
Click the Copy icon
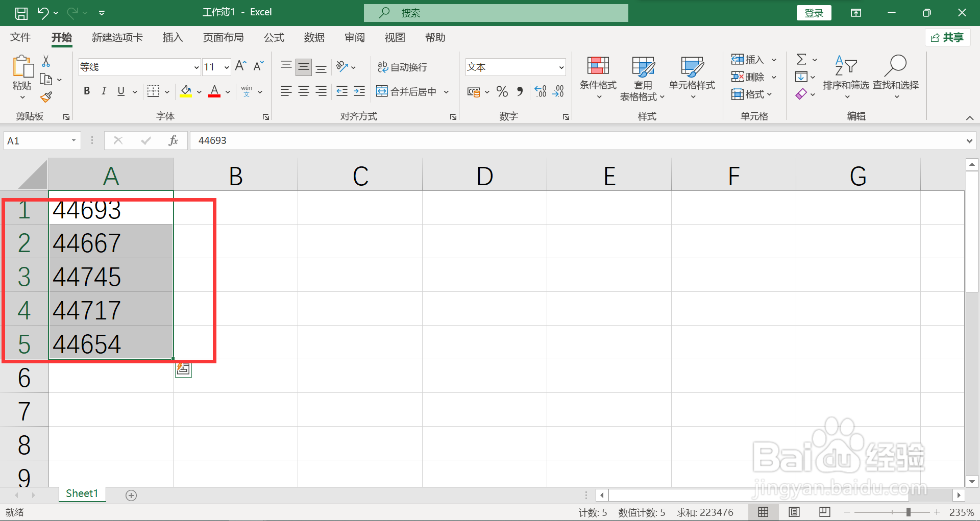pyautogui.click(x=46, y=79)
